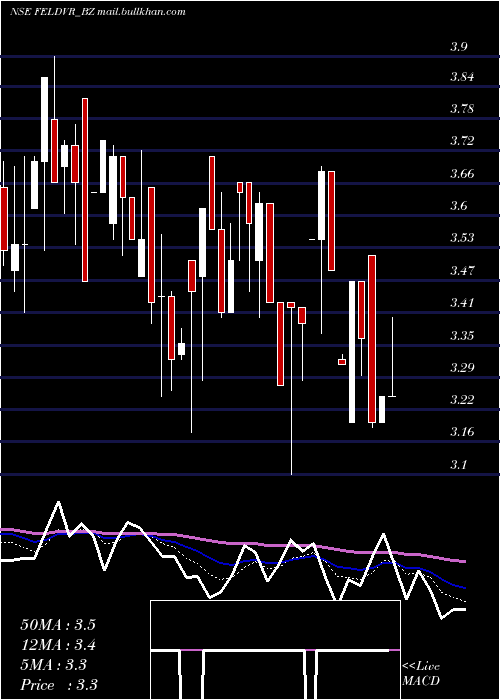This screenshot has width=500, height=700.
Task: Click the 'Price : 3.3' readout
Action: [59, 685]
